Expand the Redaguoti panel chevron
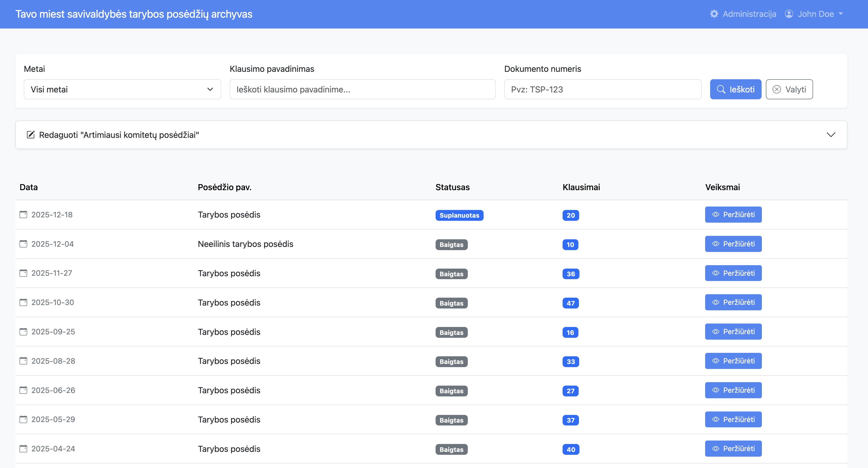The width and height of the screenshot is (868, 468). click(831, 135)
